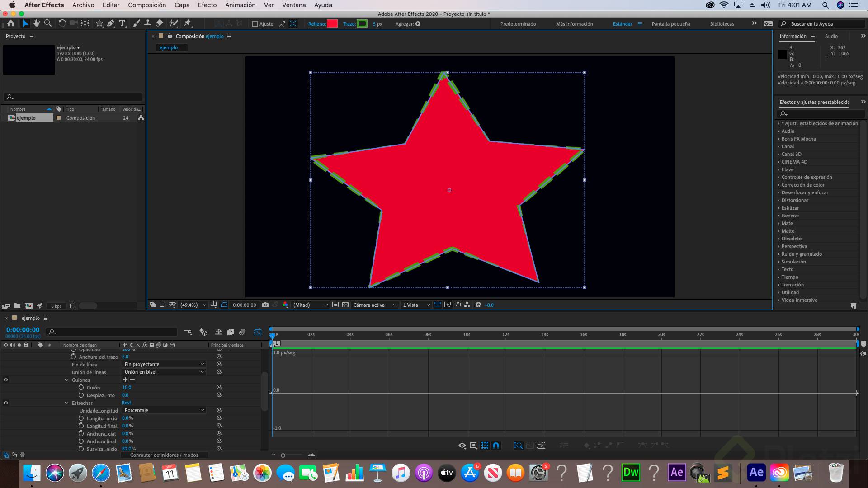Open the Unión de líneas dropdown
This screenshot has width=868, height=488.
click(164, 372)
